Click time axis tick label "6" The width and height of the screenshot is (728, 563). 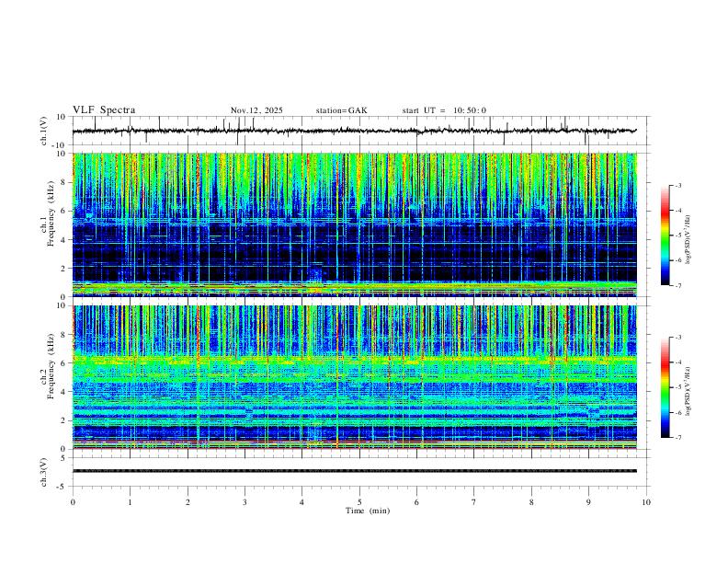click(x=416, y=502)
